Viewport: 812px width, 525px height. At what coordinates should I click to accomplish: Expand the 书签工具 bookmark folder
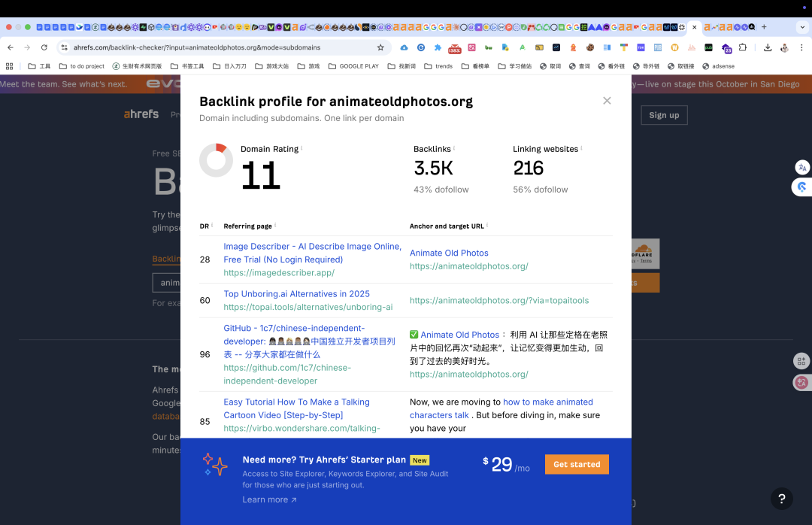[187, 66]
